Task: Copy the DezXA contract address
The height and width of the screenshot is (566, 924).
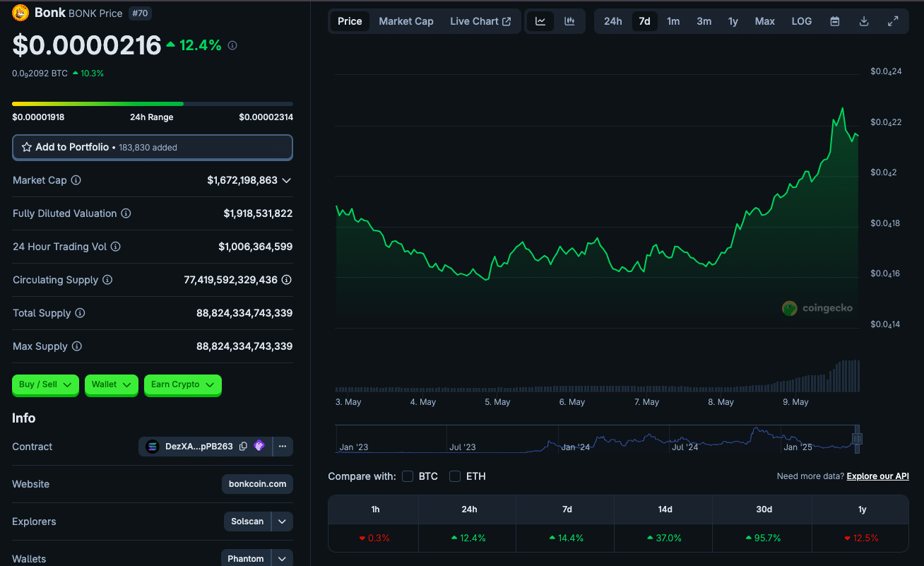Action: pyautogui.click(x=243, y=447)
